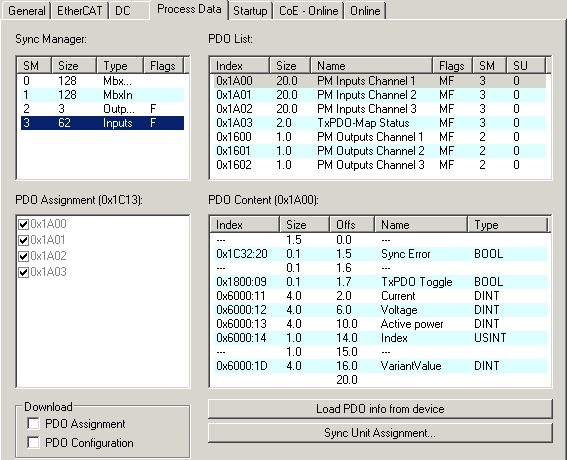Select the 0x6000:11 Current entry
Viewport: 567px width, 460px height.
pyautogui.click(x=380, y=296)
